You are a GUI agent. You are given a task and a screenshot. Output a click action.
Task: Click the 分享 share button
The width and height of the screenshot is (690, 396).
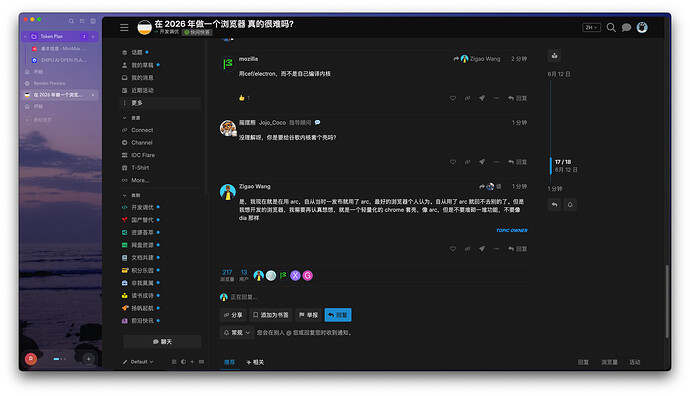[x=233, y=315]
